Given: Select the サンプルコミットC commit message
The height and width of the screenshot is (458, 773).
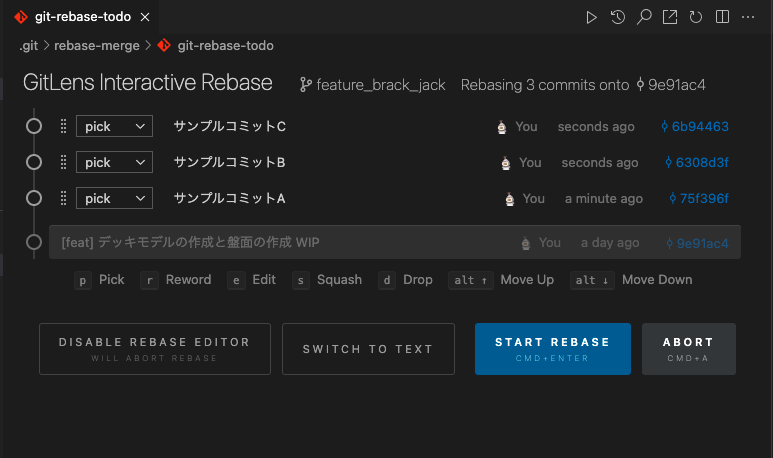Looking at the screenshot, I should tap(230, 126).
